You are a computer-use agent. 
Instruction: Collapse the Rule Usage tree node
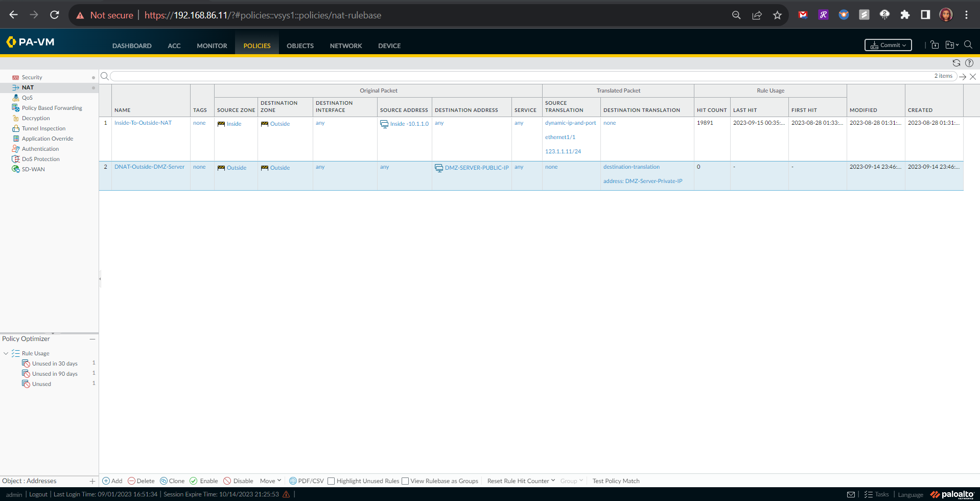tap(6, 353)
